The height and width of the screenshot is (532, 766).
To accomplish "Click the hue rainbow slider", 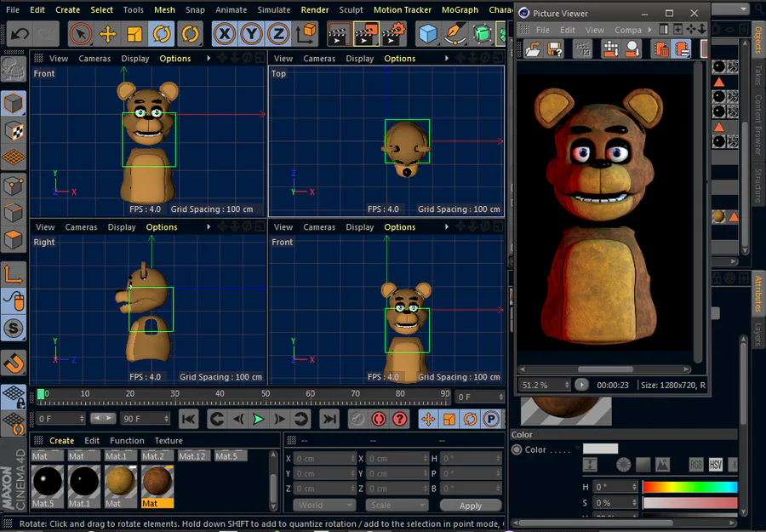I will click(x=689, y=487).
